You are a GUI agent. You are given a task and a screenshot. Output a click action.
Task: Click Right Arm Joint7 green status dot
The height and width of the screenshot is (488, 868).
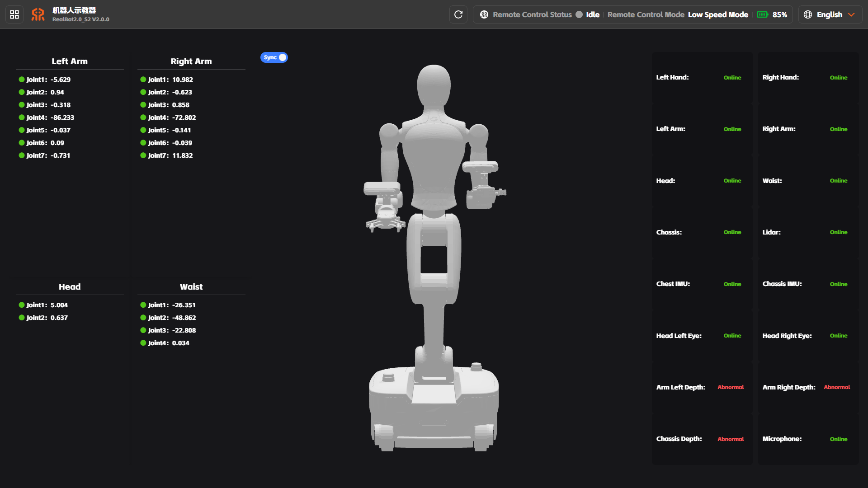(143, 155)
